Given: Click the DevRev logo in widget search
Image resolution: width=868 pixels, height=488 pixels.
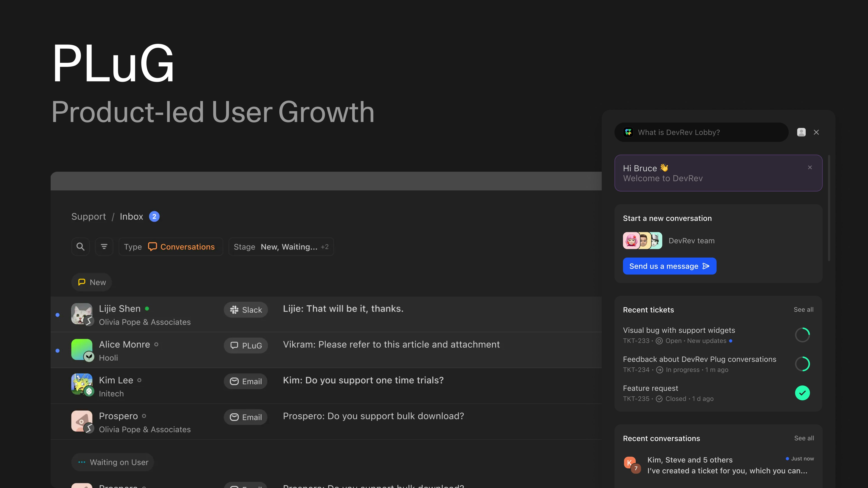Looking at the screenshot, I should pos(628,132).
